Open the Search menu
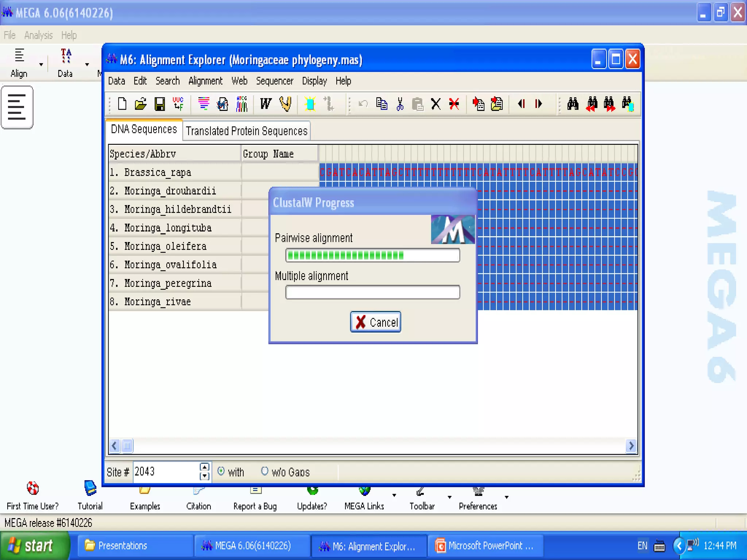This screenshot has height=560, width=747. pos(168,81)
